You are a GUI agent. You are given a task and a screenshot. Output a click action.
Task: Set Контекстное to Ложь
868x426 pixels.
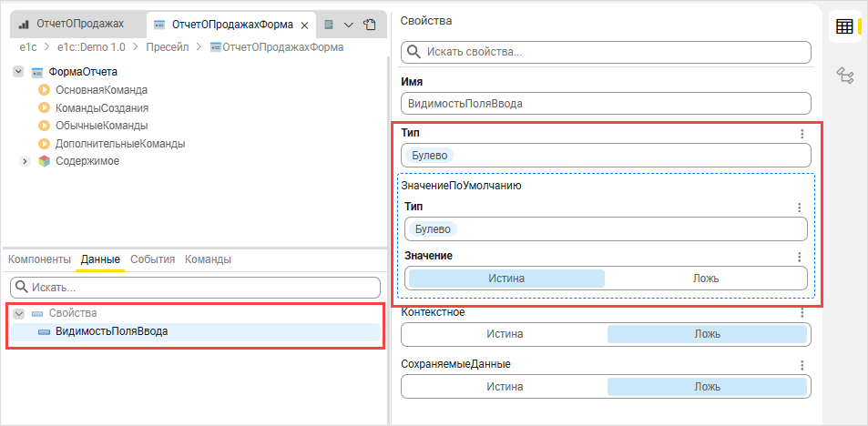tap(708, 334)
